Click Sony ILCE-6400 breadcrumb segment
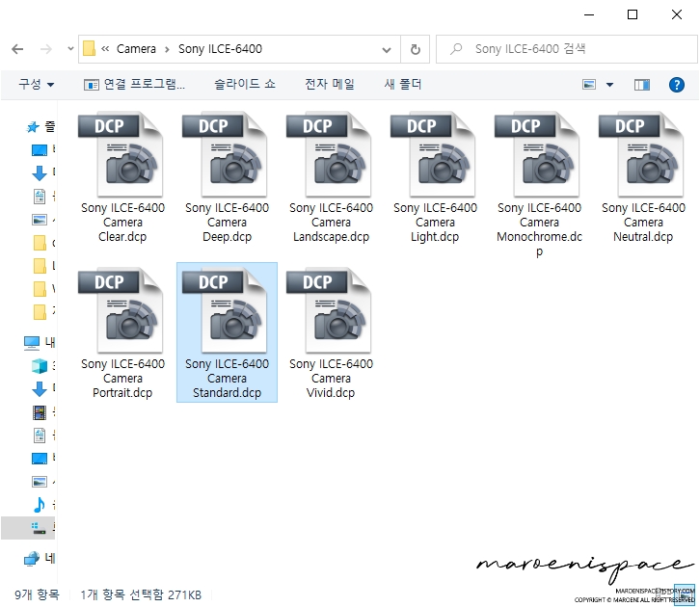This screenshot has width=700, height=607. coord(220,48)
